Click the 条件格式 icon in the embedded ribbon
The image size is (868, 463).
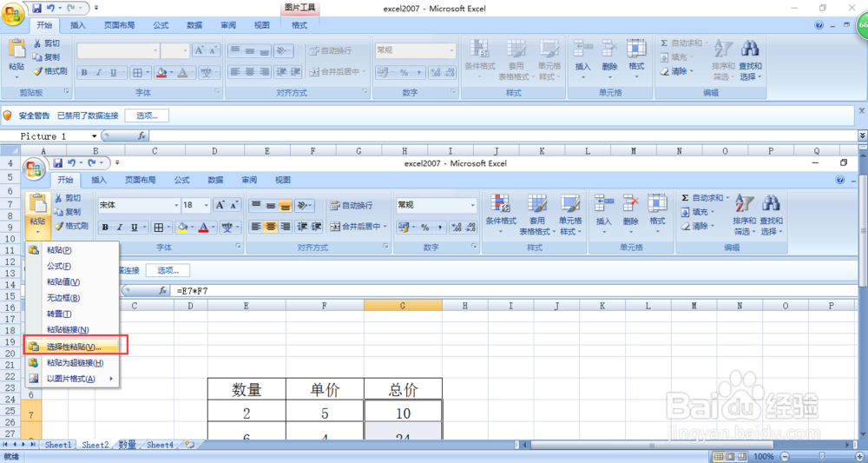[501, 203]
